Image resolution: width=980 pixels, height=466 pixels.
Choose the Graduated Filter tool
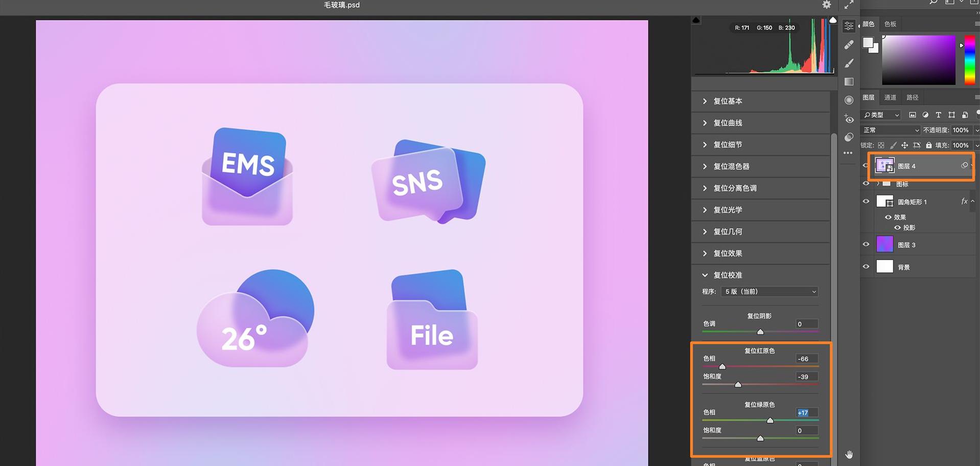849,82
